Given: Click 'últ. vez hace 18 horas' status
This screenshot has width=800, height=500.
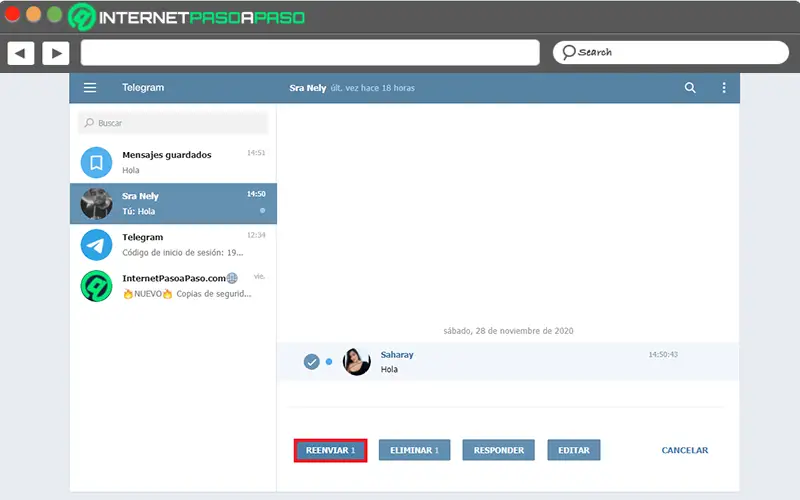Looking at the screenshot, I should pyautogui.click(x=372, y=88).
